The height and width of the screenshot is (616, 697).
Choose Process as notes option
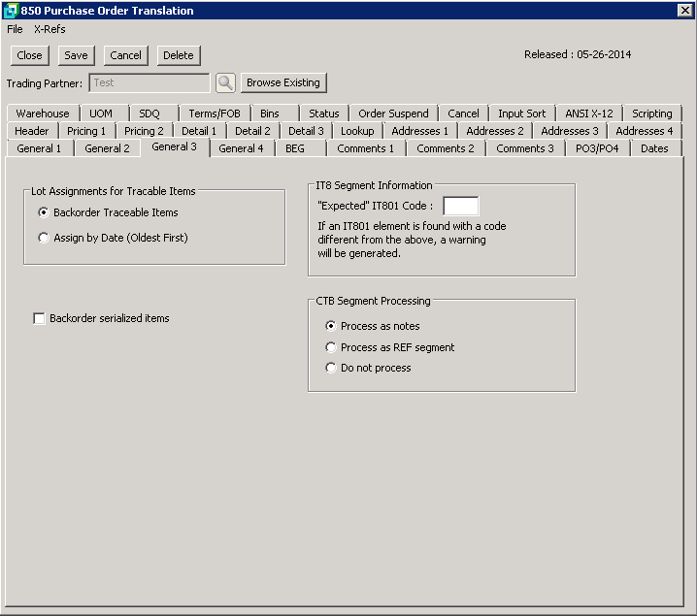[331, 327]
